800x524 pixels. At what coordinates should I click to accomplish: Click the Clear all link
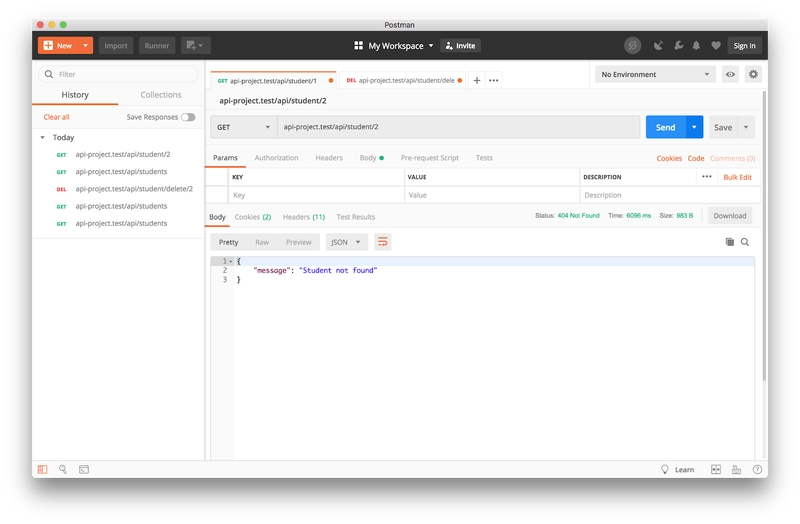click(x=56, y=117)
